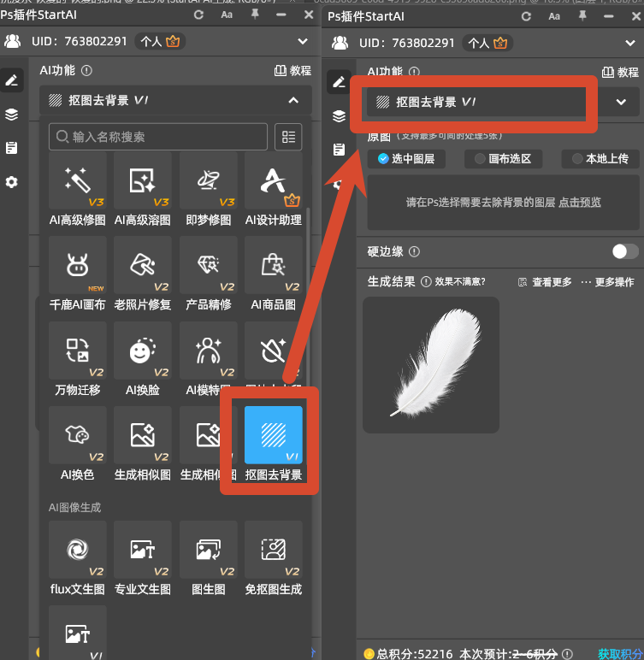Refresh the right StartAI panel
Viewport: 644px width, 660px height.
(526, 17)
